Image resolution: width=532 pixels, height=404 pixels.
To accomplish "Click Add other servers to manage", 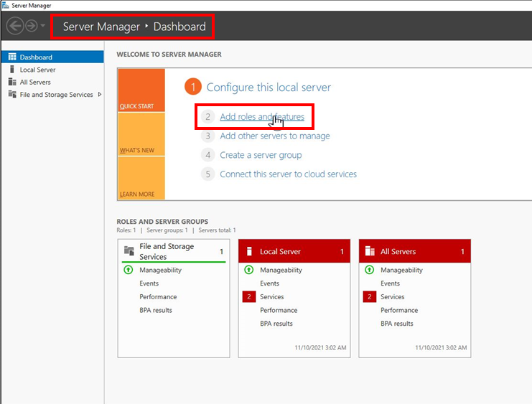I will (275, 136).
